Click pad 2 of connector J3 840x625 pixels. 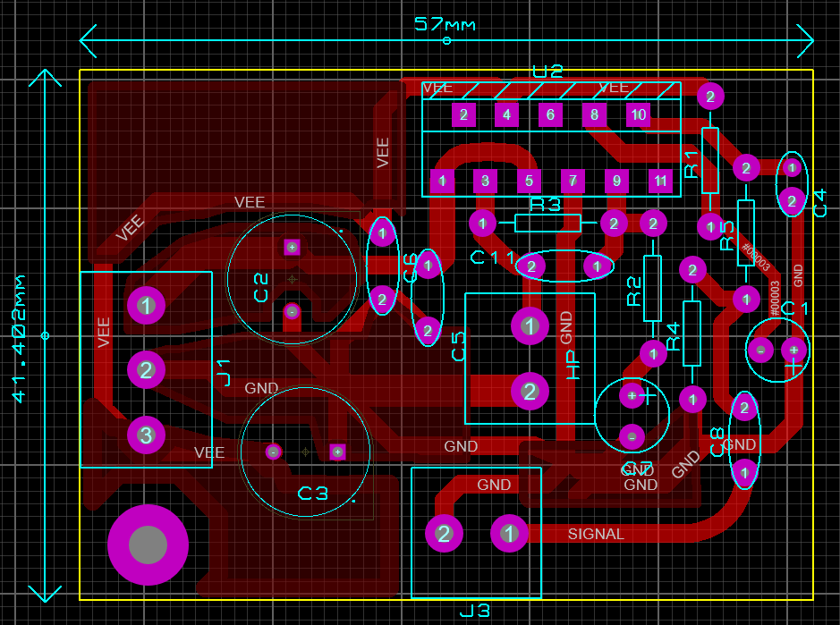pyautogui.click(x=444, y=534)
